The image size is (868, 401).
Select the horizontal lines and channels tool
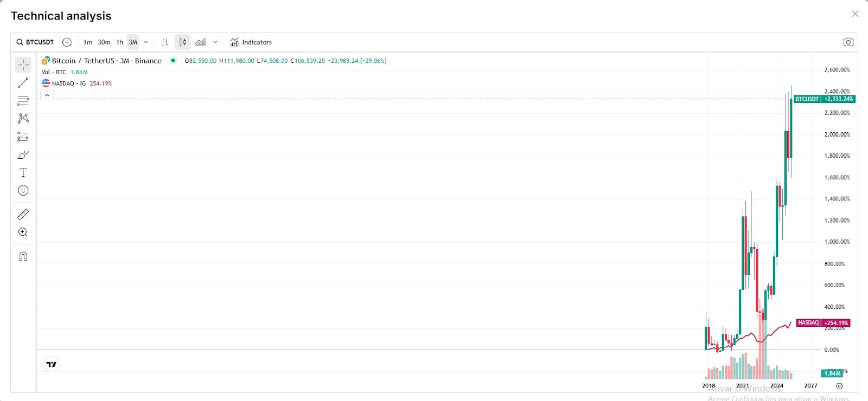click(23, 101)
